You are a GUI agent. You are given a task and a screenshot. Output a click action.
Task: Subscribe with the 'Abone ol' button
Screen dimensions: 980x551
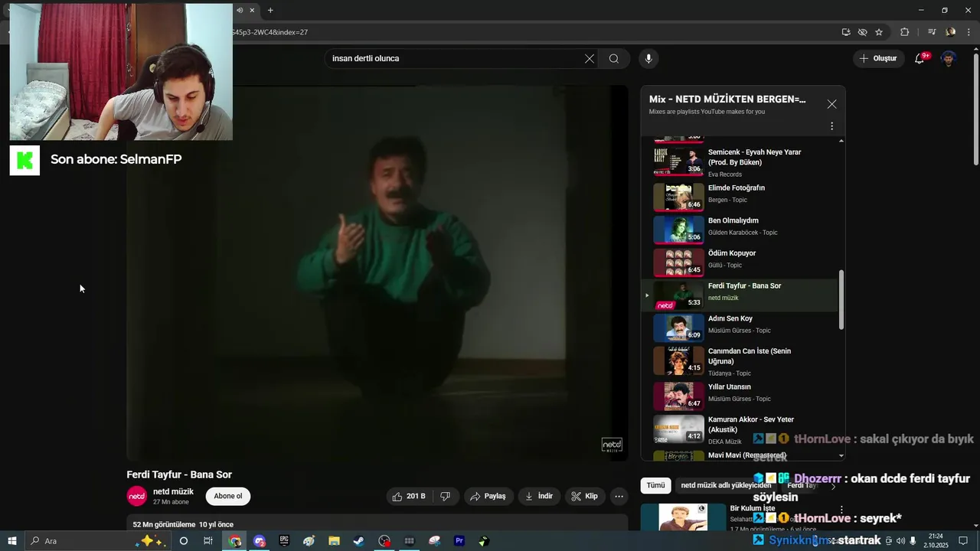pyautogui.click(x=228, y=496)
